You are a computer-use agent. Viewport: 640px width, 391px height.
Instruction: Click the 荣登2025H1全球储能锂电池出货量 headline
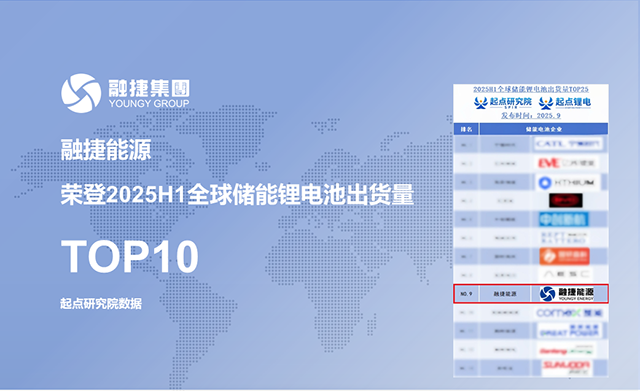237,195
